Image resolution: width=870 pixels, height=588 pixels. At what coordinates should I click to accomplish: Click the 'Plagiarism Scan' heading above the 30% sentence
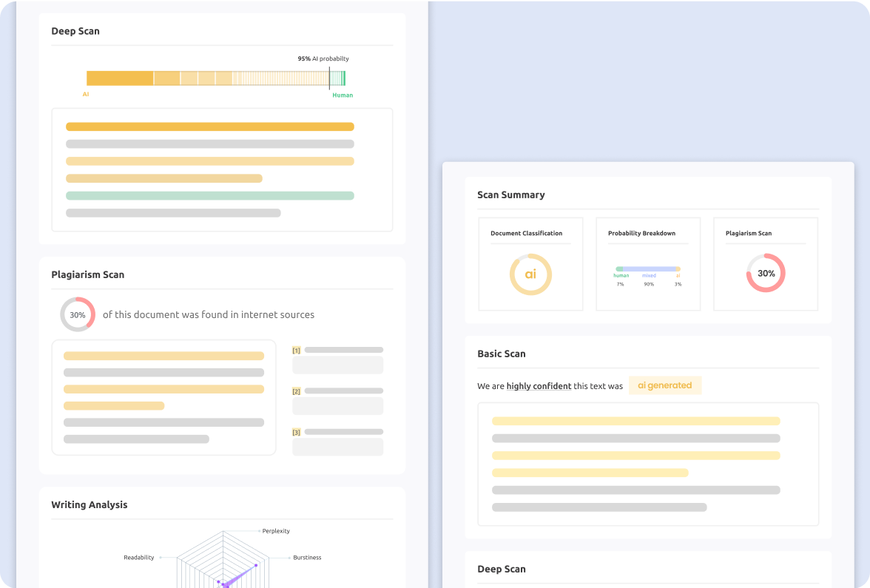tap(87, 274)
